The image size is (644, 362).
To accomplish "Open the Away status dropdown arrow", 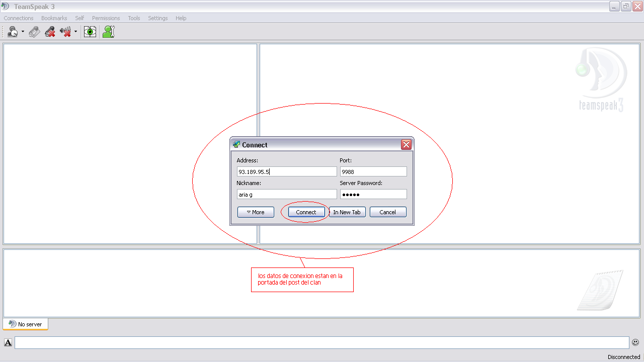I will (23, 32).
